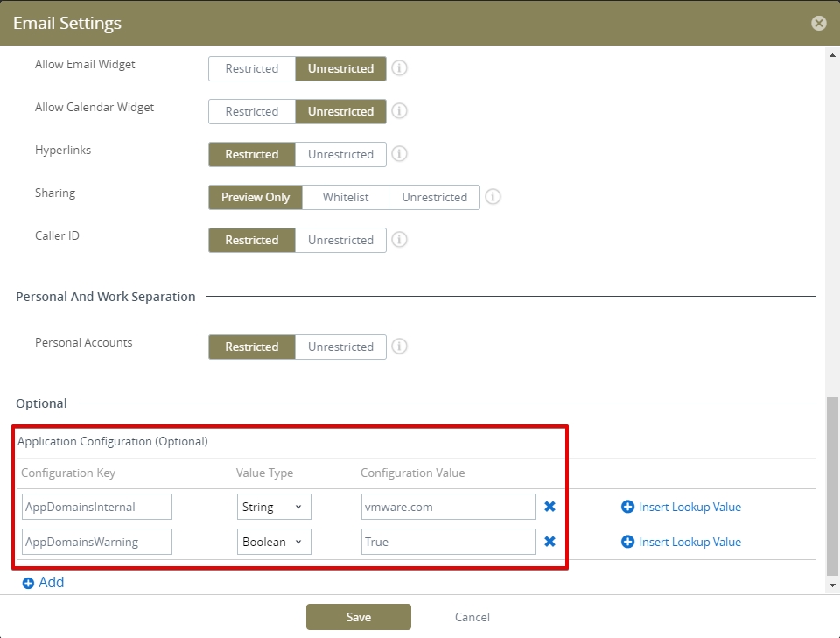Screen dimensions: 840x638
Task: Click info icon next to Allow Email Widget
Action: tap(399, 68)
